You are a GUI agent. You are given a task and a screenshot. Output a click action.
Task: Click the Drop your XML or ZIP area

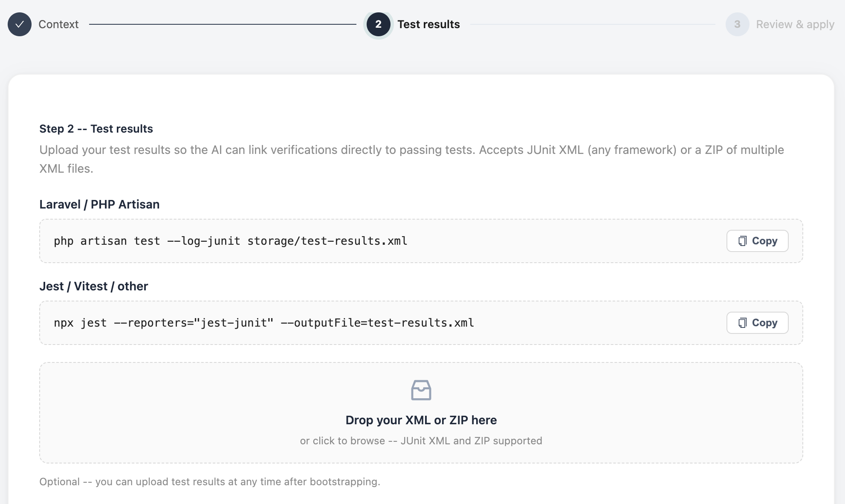click(x=421, y=413)
